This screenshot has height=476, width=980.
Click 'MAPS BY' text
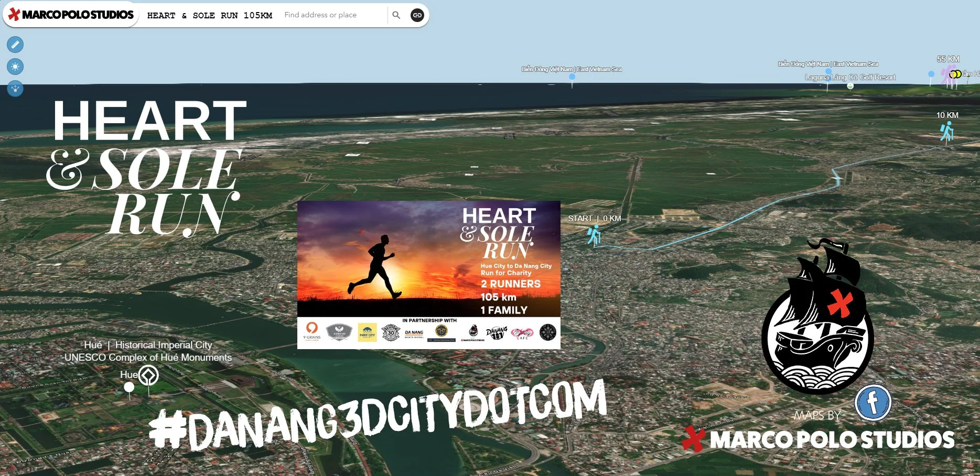click(817, 416)
